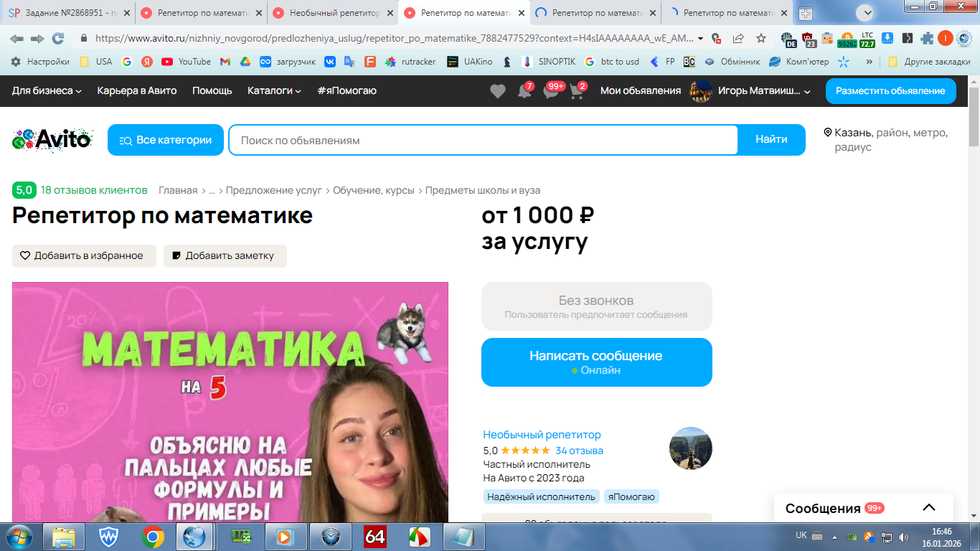
Task: Open the 'rutracker' bookmark
Action: tap(410, 62)
